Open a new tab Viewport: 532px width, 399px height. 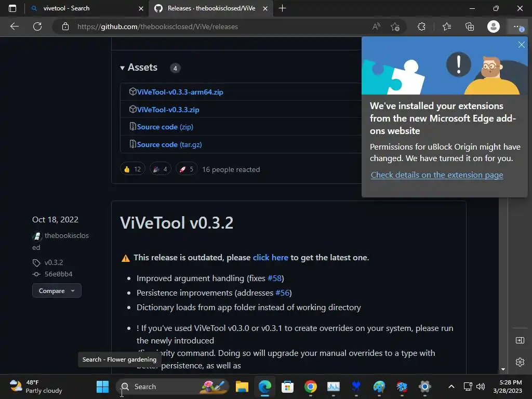pyautogui.click(x=282, y=8)
